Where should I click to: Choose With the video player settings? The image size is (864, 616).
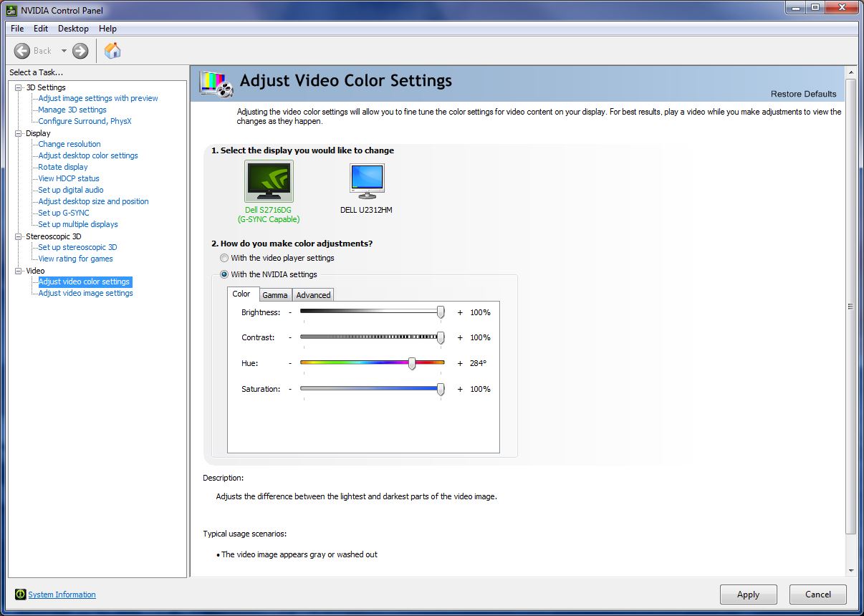pyautogui.click(x=225, y=258)
